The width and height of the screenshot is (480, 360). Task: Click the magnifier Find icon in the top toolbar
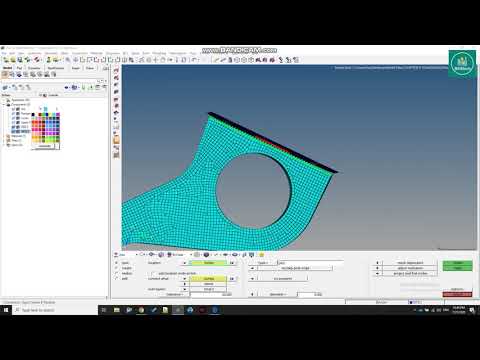tap(68, 60)
